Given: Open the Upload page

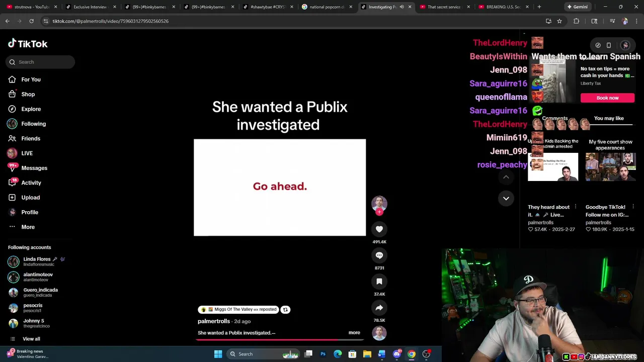Looking at the screenshot, I should pos(30,198).
